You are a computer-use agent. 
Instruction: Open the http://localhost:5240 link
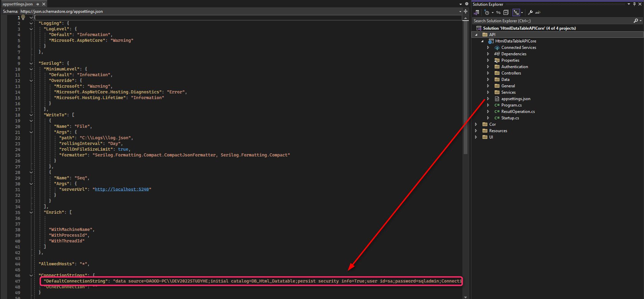(x=122, y=189)
